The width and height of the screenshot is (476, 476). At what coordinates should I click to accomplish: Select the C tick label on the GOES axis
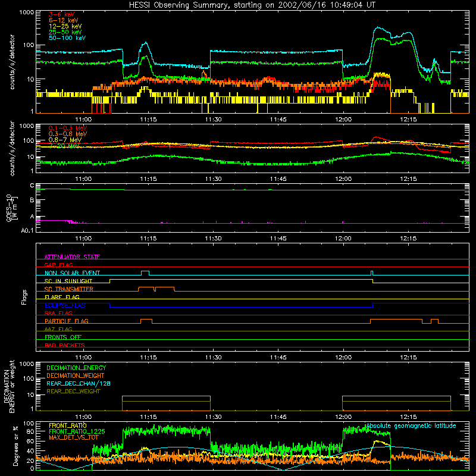click(32, 185)
